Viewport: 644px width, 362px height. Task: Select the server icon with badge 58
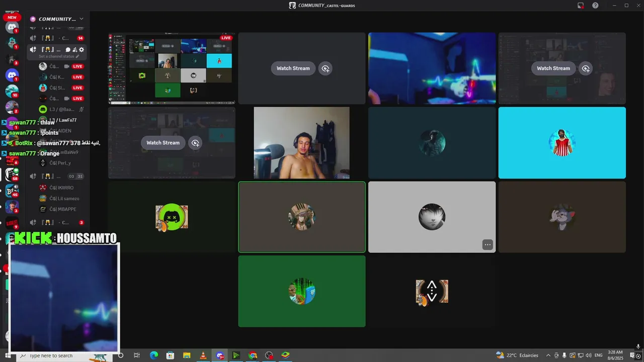point(12,174)
